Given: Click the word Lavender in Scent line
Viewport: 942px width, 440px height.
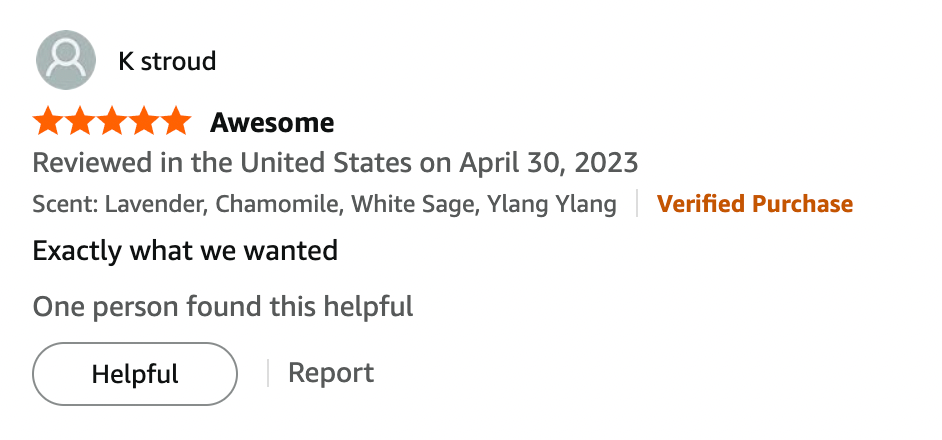Looking at the screenshot, I should [155, 205].
